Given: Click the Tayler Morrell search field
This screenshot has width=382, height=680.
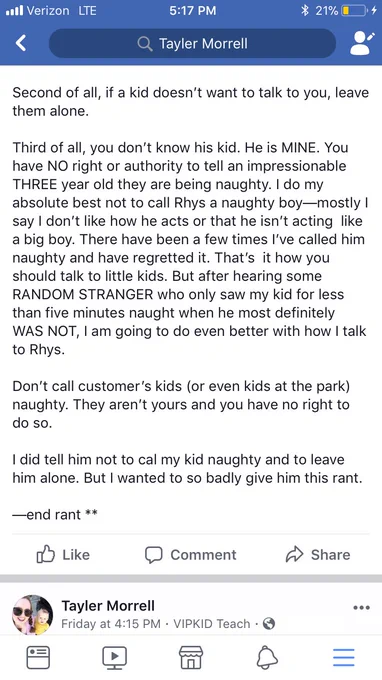Looking at the screenshot, I should 193,43.
